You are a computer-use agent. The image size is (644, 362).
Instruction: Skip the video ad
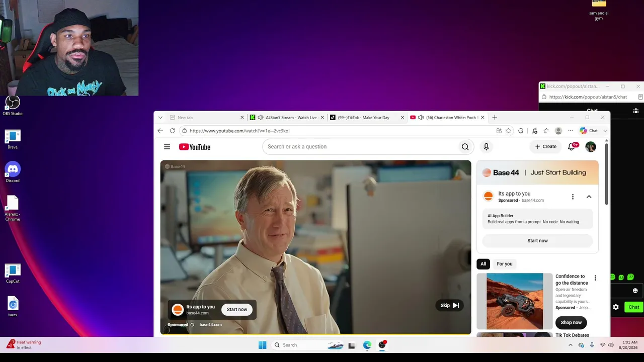pyautogui.click(x=449, y=305)
